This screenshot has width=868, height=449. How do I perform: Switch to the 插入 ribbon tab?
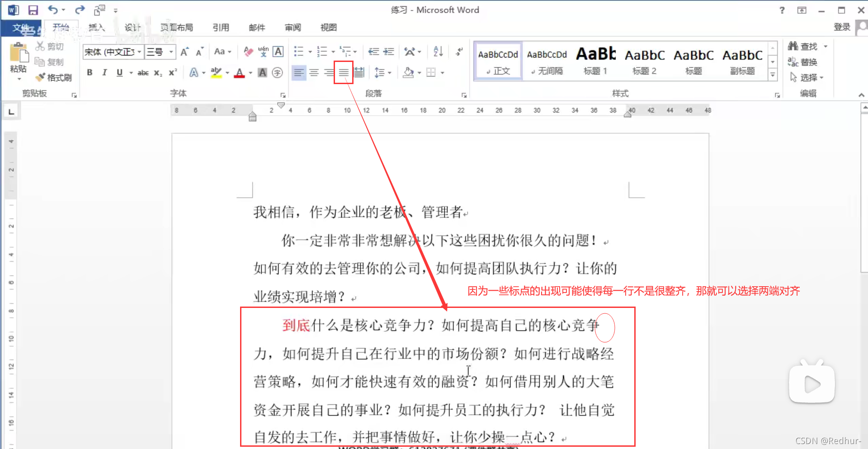coord(96,27)
